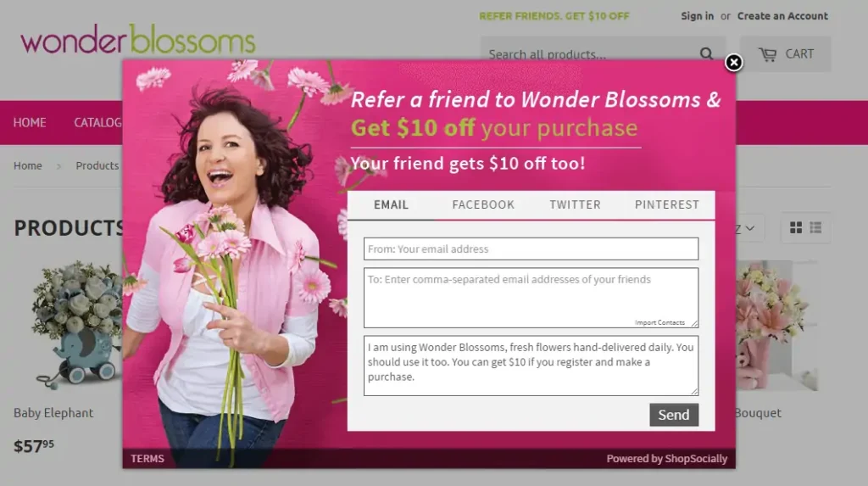Viewport: 868px width, 486px height.
Task: Click the Wonder Blossoms logo
Action: click(x=138, y=39)
